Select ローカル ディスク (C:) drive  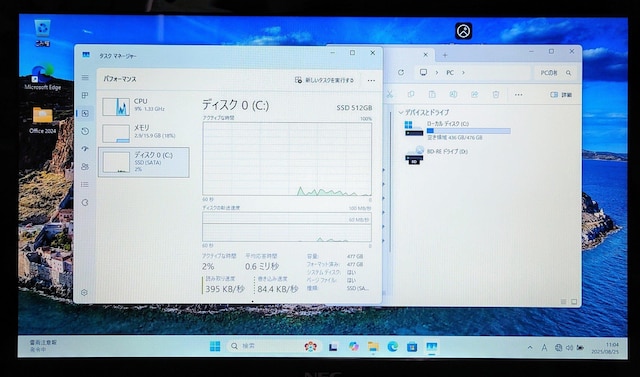click(457, 130)
